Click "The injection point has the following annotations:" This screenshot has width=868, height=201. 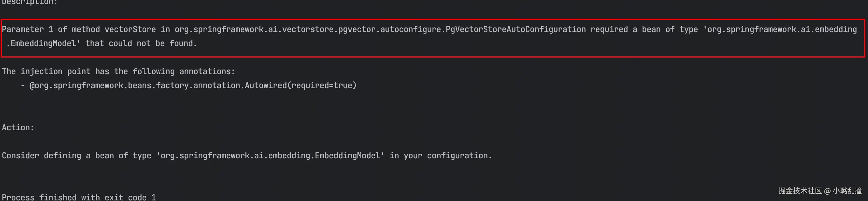(x=118, y=72)
